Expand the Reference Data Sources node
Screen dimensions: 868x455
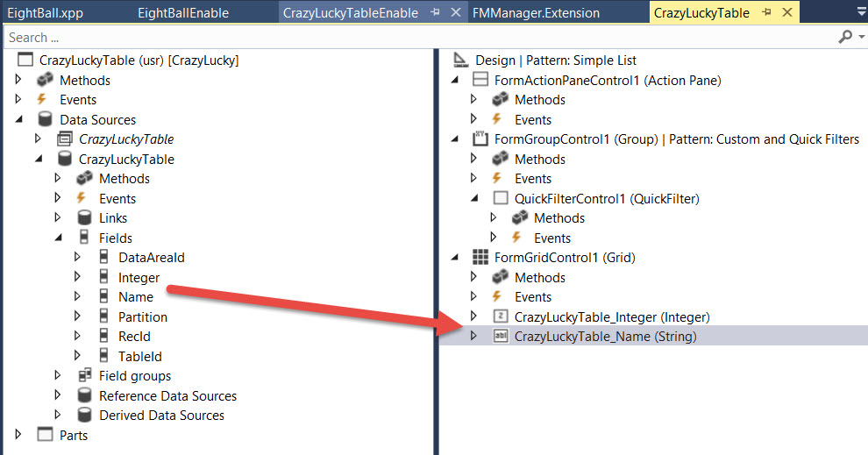(58, 395)
